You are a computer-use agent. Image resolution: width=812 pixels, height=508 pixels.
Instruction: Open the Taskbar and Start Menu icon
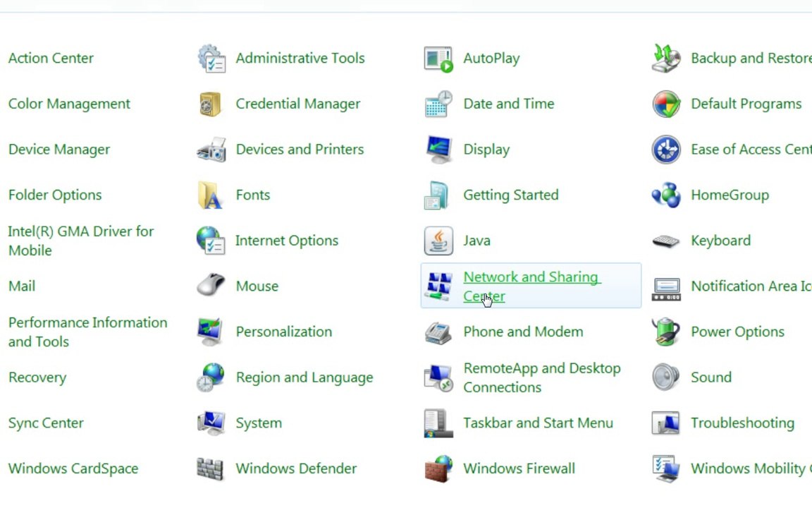pyautogui.click(x=438, y=423)
